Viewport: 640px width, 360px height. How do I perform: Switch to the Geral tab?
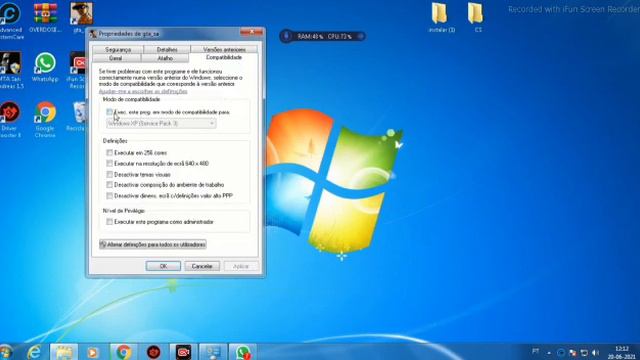tap(116, 58)
